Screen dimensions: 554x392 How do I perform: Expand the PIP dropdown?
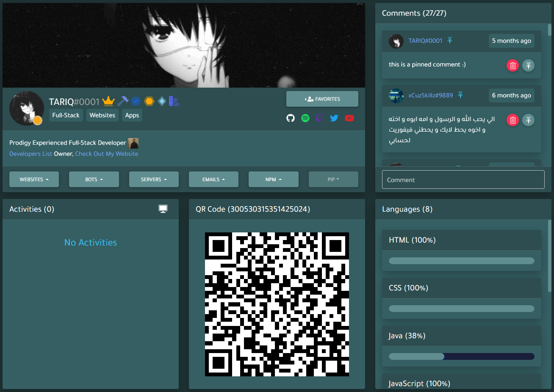click(x=333, y=179)
